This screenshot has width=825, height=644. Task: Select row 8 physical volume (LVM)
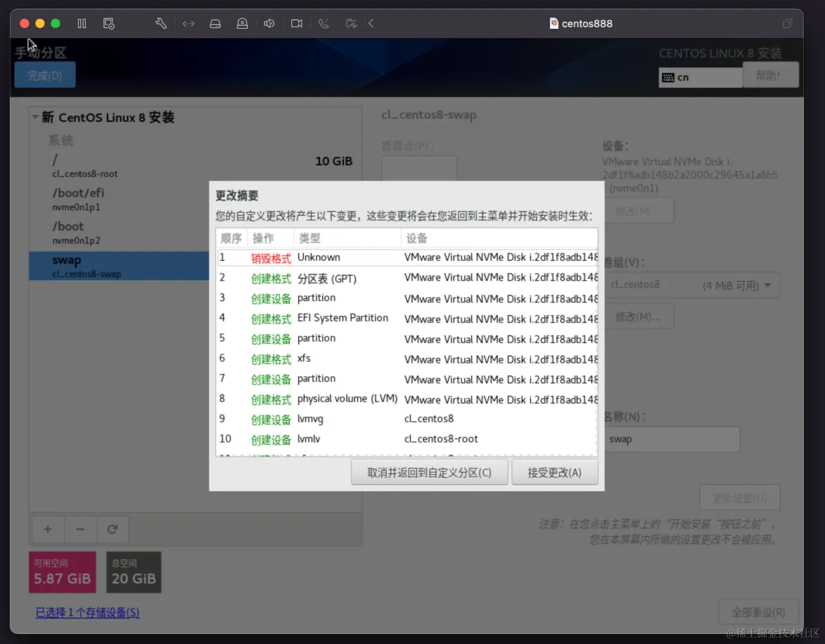click(x=407, y=399)
